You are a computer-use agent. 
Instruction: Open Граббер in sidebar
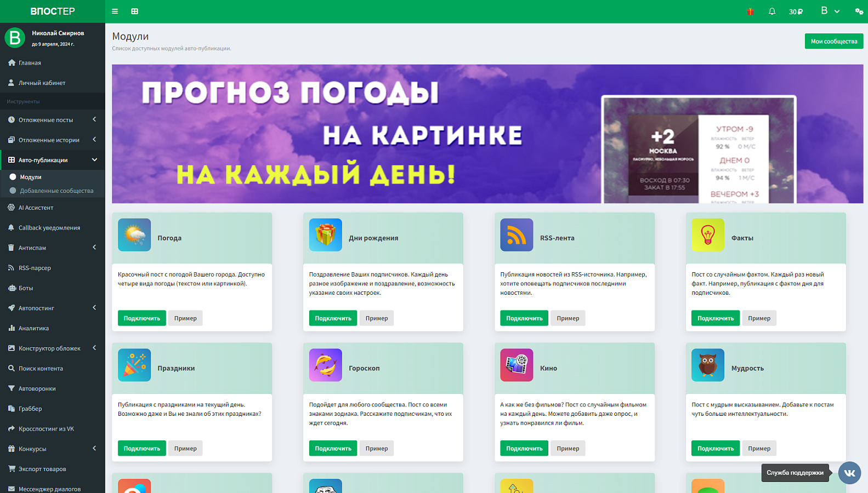coord(53,409)
